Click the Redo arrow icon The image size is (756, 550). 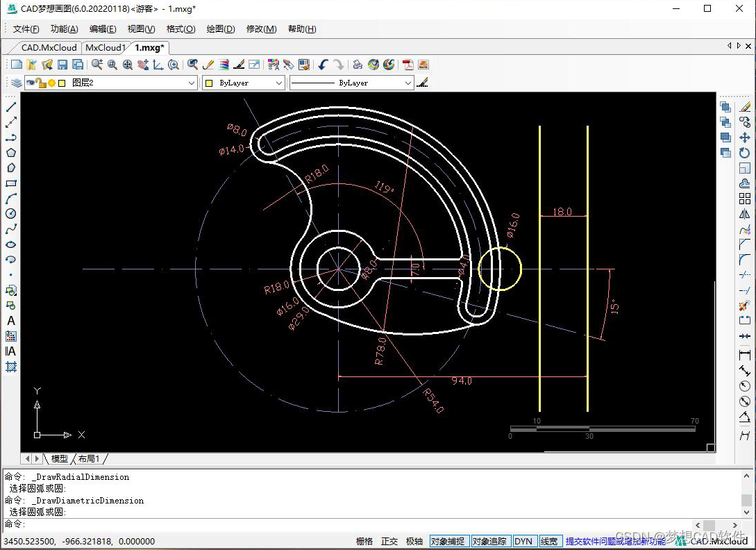click(x=339, y=65)
